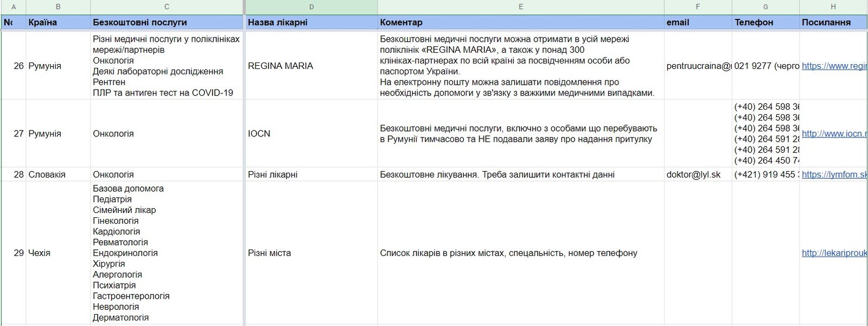The height and width of the screenshot is (326, 868).
Task: Select phone cell '021 9277'
Action: click(765, 66)
